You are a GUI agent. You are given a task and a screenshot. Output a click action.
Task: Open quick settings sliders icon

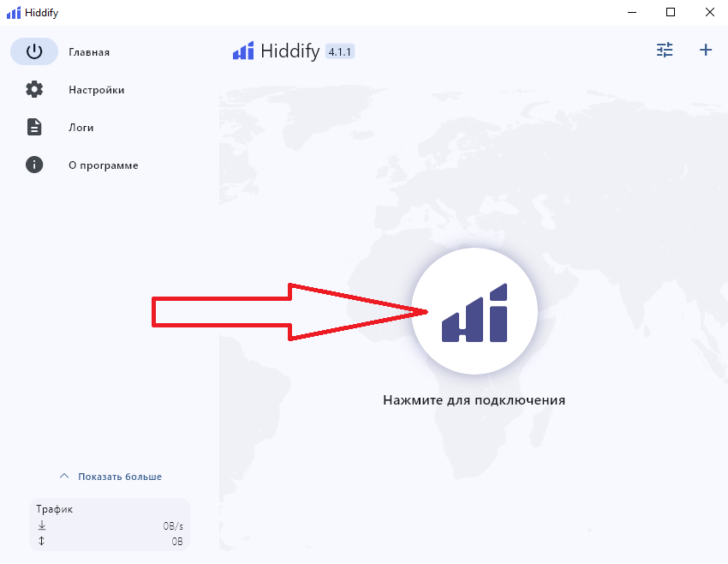[665, 50]
